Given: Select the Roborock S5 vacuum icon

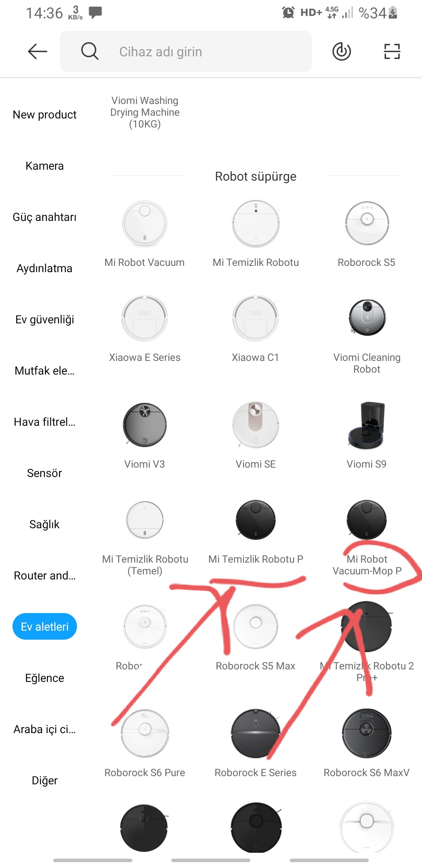Looking at the screenshot, I should (367, 223).
